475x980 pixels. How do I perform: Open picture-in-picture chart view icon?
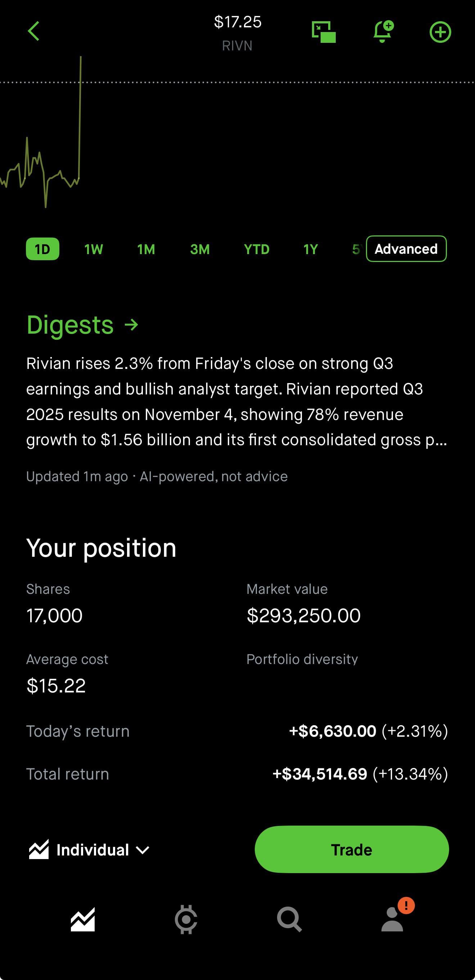click(x=324, y=32)
